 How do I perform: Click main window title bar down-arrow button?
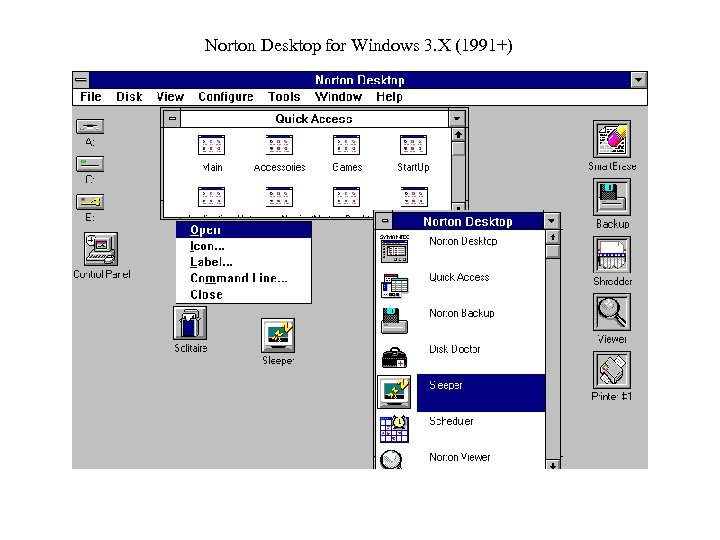[638, 80]
